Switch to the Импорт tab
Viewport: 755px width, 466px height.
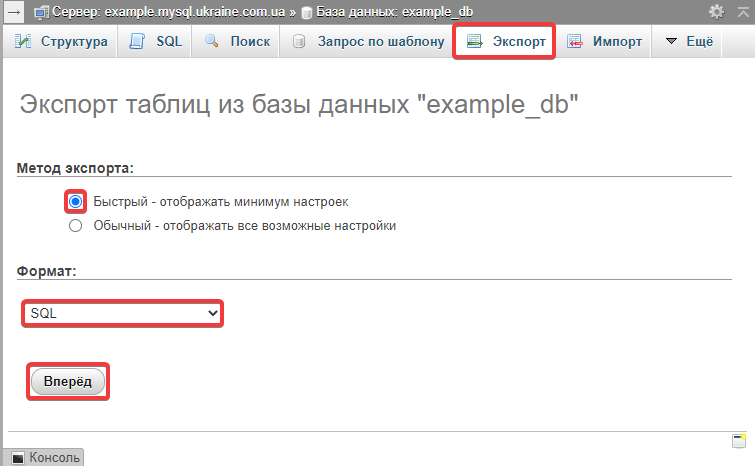click(x=604, y=42)
